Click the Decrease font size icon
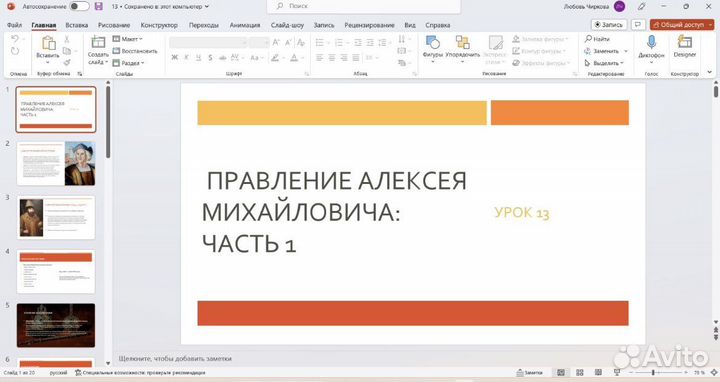This screenshot has height=382, width=720. [x=288, y=43]
